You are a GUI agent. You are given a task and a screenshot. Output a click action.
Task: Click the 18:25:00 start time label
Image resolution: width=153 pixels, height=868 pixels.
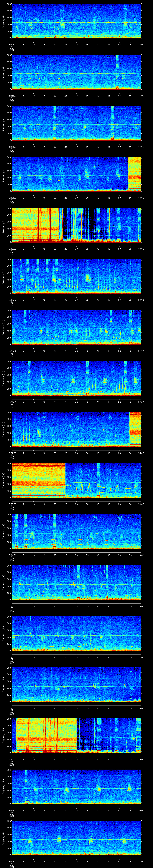[12, 606]
